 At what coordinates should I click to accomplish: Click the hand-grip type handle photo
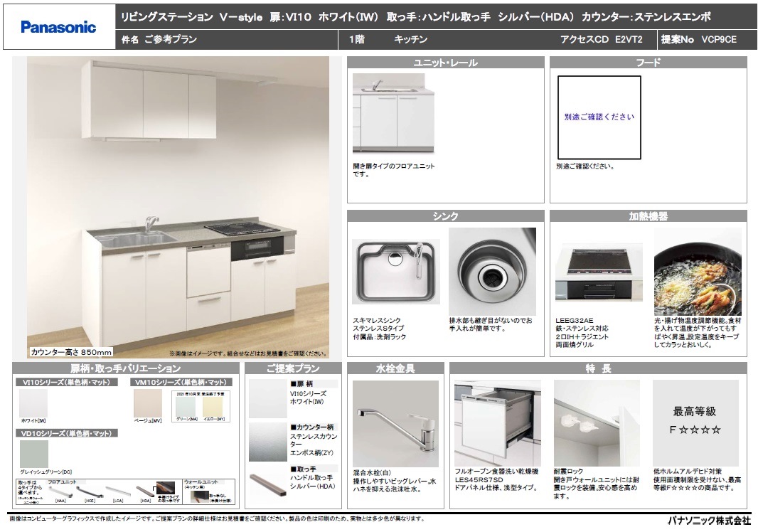point(167,488)
